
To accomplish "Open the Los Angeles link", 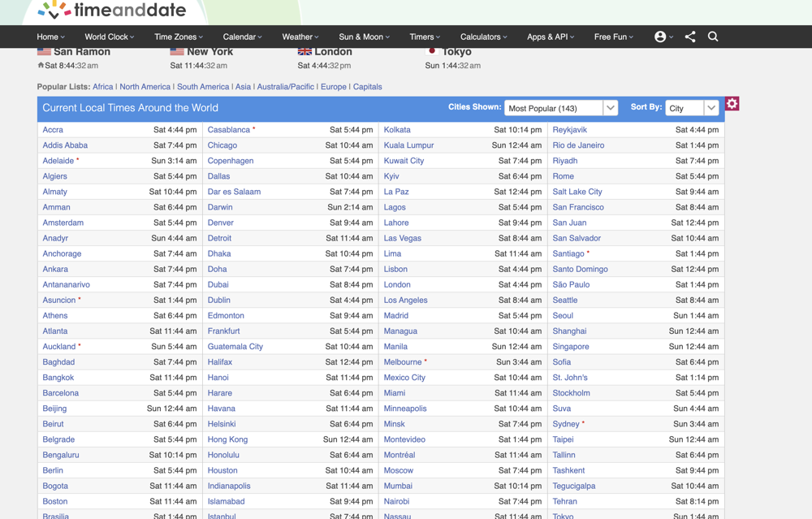I will pos(405,300).
